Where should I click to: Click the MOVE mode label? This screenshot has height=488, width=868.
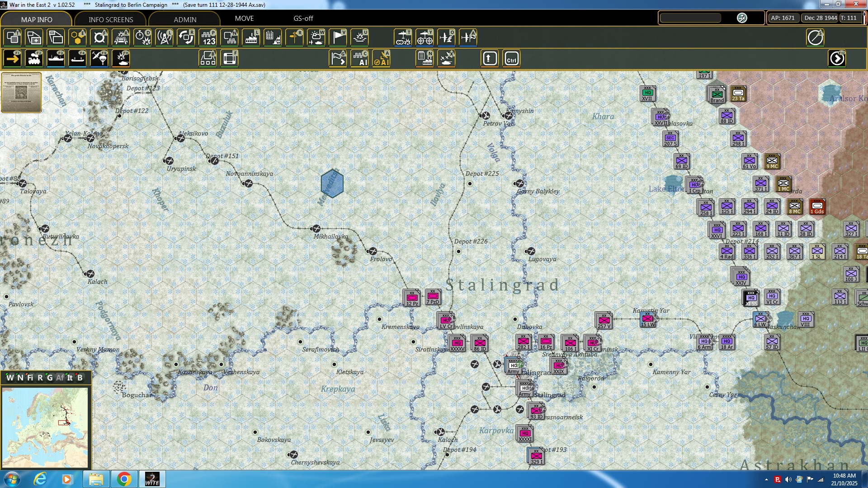tap(244, 19)
